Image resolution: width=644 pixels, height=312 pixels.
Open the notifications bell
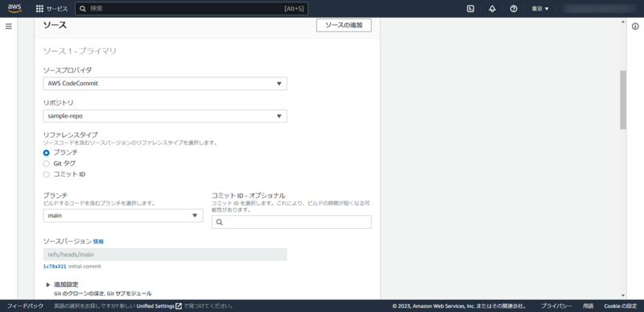point(492,9)
